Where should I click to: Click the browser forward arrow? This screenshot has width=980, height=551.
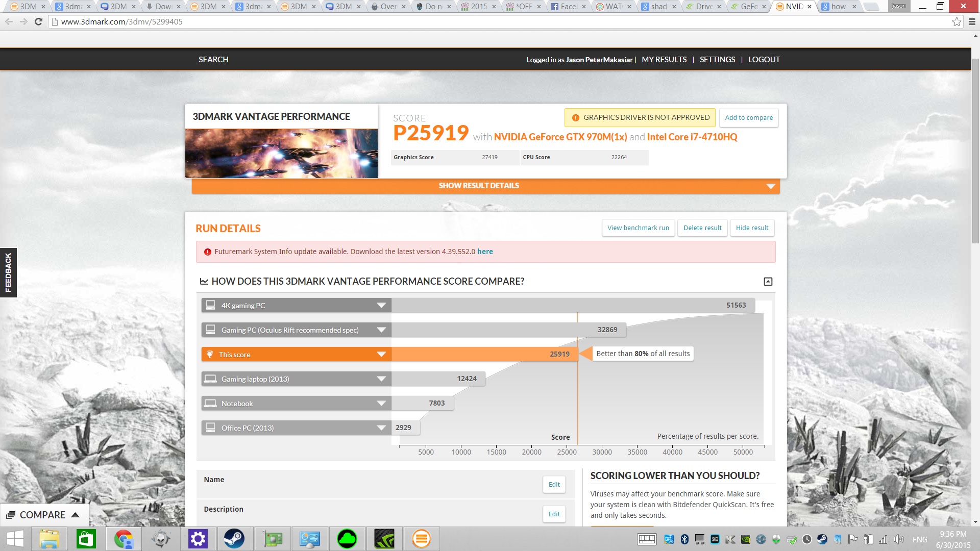(x=23, y=21)
